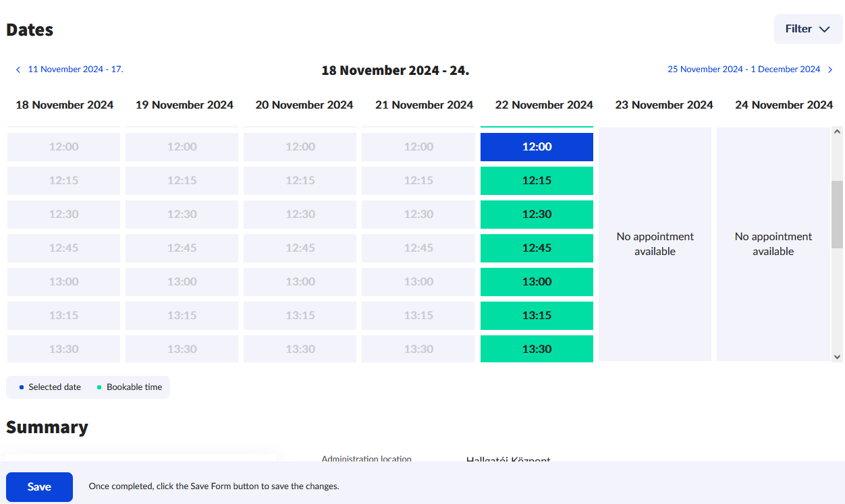The height and width of the screenshot is (504, 845).
Task: Click the scrollbar down arrow in calendar
Action: (837, 356)
